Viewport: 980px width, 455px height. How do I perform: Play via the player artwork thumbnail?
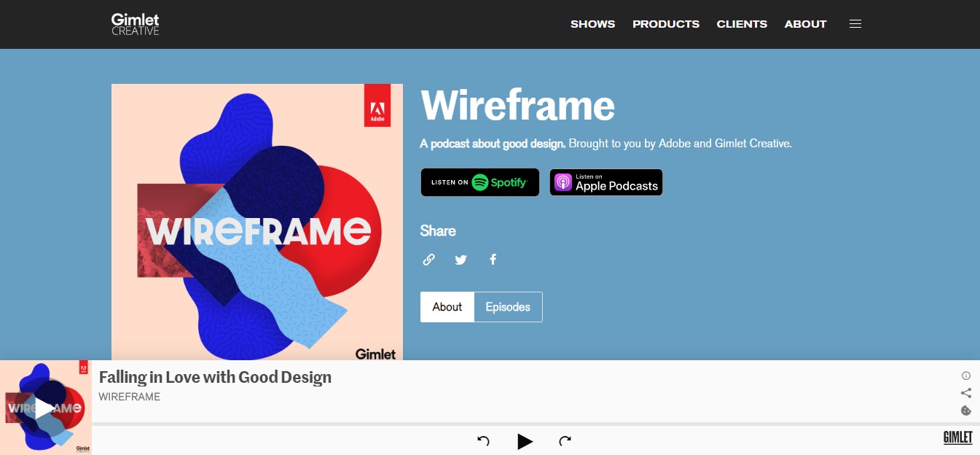pyautogui.click(x=45, y=408)
